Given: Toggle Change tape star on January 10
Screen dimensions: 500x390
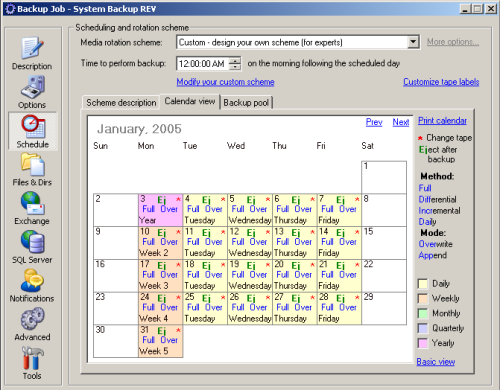Looking at the screenshot, I should click(x=178, y=232).
